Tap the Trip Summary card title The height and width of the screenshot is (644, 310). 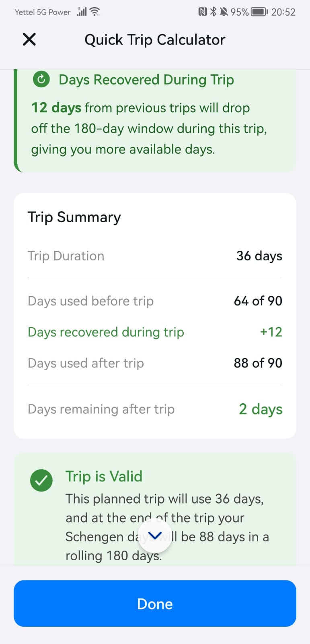pyautogui.click(x=74, y=217)
